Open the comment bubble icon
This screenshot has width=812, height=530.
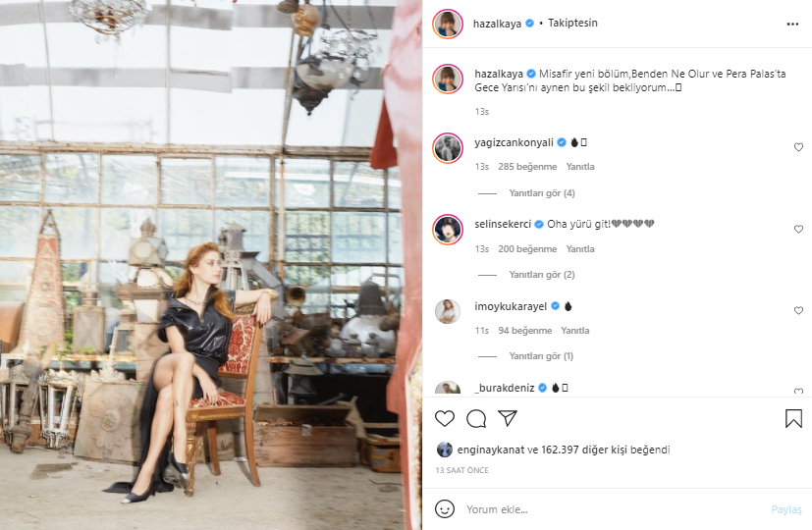[x=476, y=418]
